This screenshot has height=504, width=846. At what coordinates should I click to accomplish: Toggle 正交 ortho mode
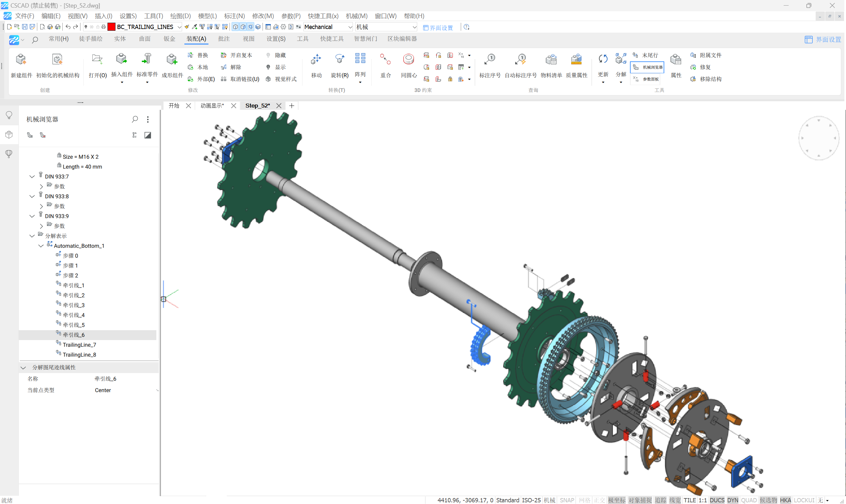point(599,500)
